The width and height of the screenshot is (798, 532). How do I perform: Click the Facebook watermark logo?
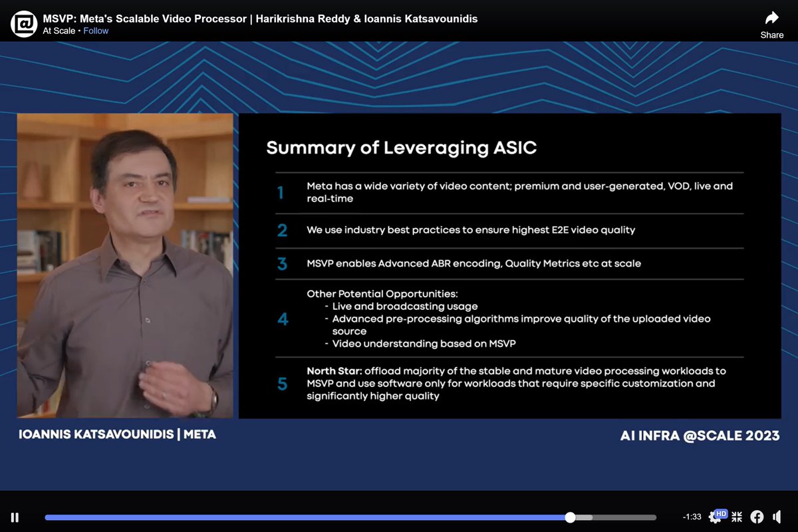757,516
